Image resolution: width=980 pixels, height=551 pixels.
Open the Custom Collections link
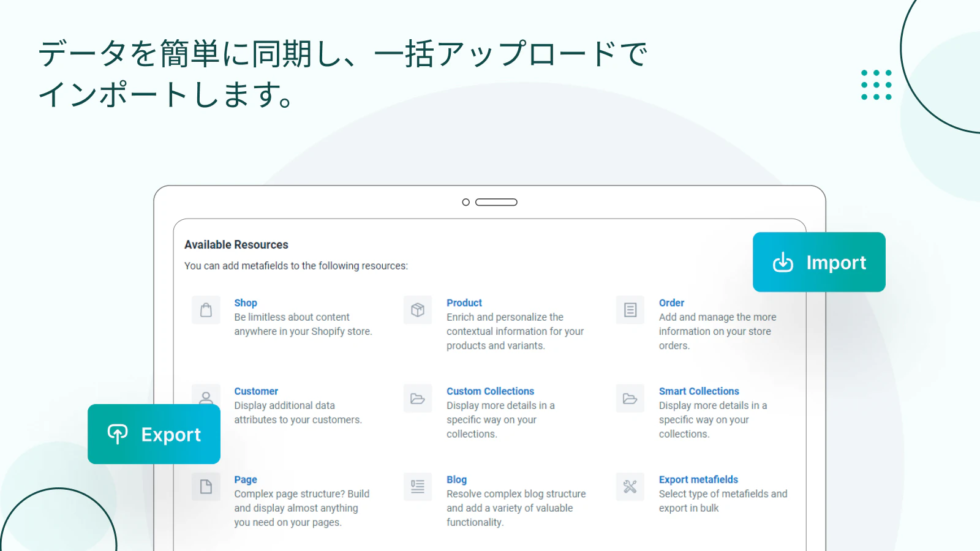click(490, 391)
